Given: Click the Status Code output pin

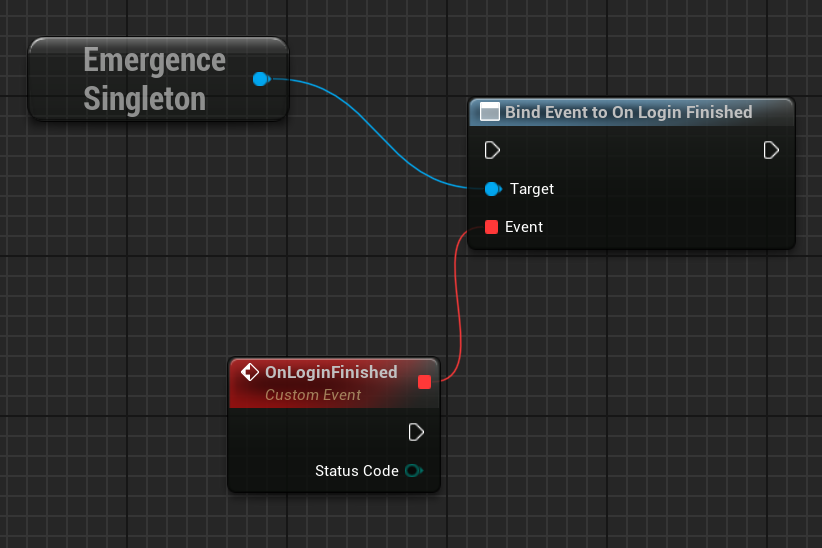Looking at the screenshot, I should pos(414,471).
